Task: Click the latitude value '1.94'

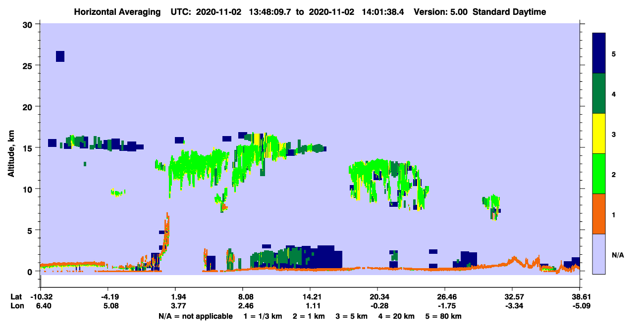Action: coord(178,297)
